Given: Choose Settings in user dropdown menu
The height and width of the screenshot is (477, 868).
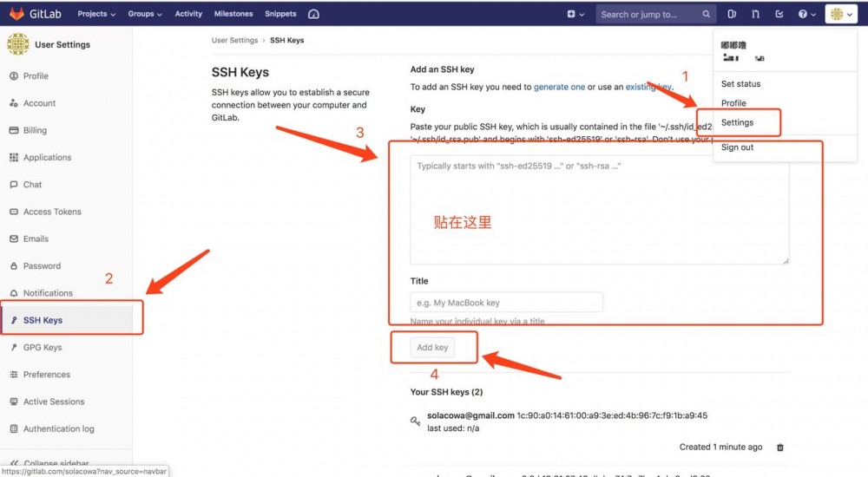Looking at the screenshot, I should pos(737,122).
